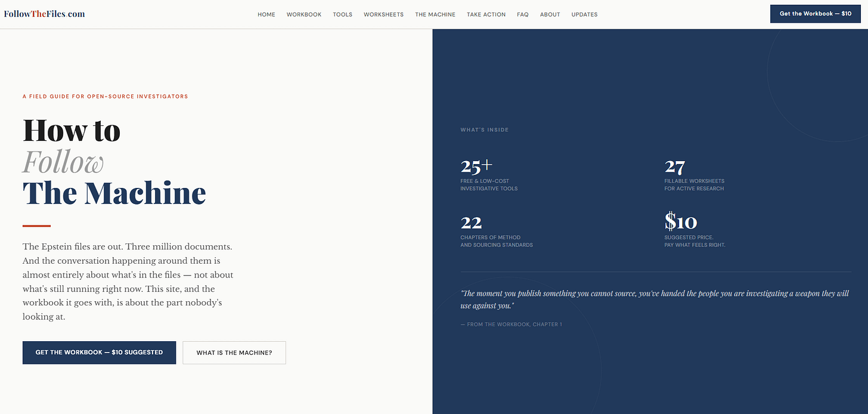Click the 27 statistic number
This screenshot has width=868, height=414.
pos(674,166)
